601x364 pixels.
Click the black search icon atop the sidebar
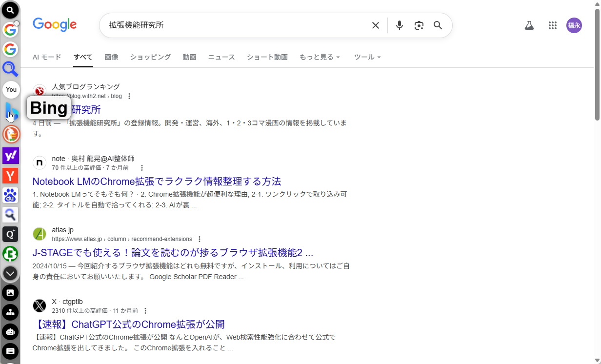click(10, 10)
